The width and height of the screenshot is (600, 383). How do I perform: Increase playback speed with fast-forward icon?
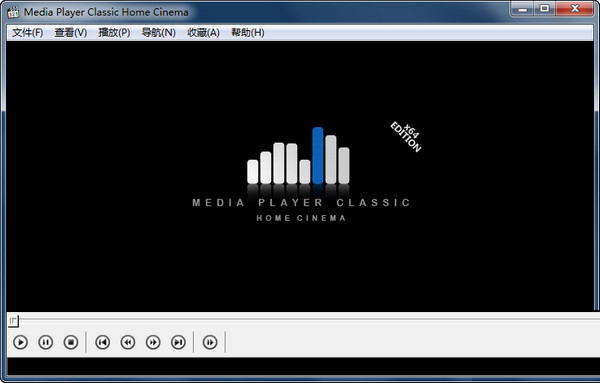[153, 342]
